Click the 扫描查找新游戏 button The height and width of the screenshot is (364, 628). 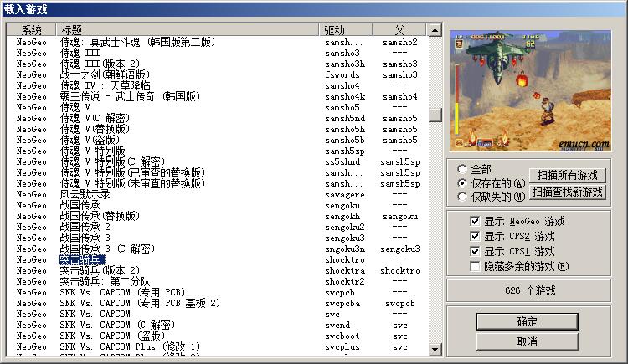tap(568, 192)
